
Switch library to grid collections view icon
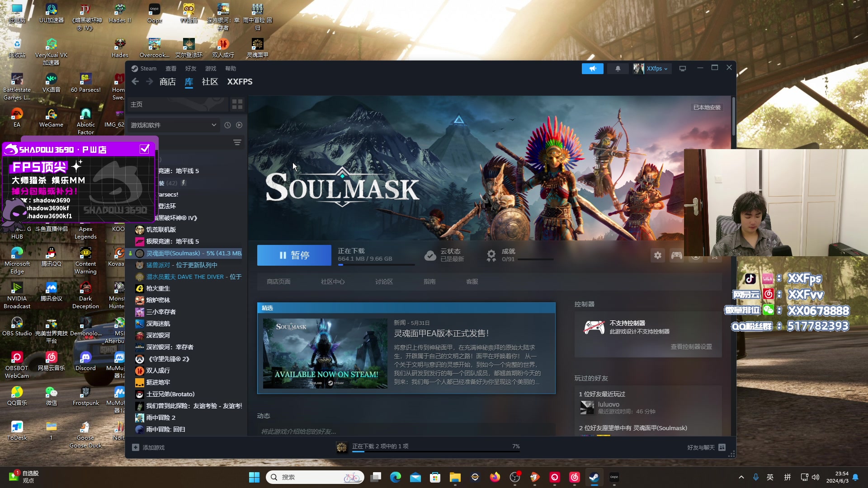237,104
